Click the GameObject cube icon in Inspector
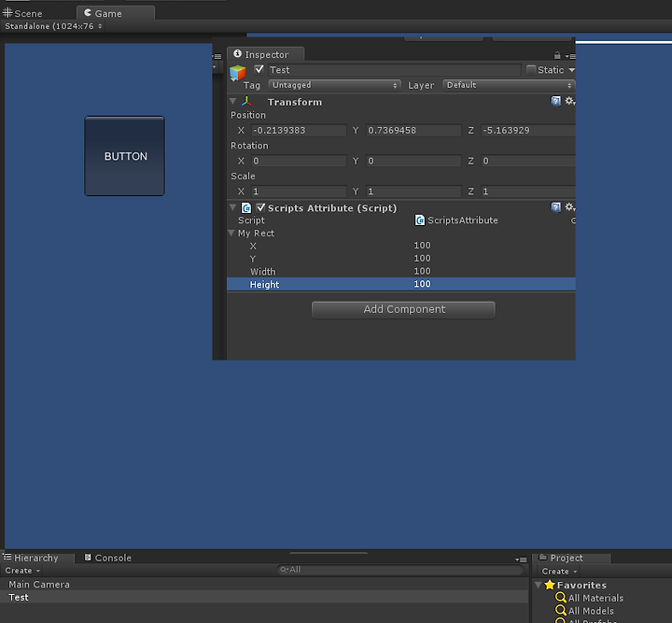 [238, 73]
